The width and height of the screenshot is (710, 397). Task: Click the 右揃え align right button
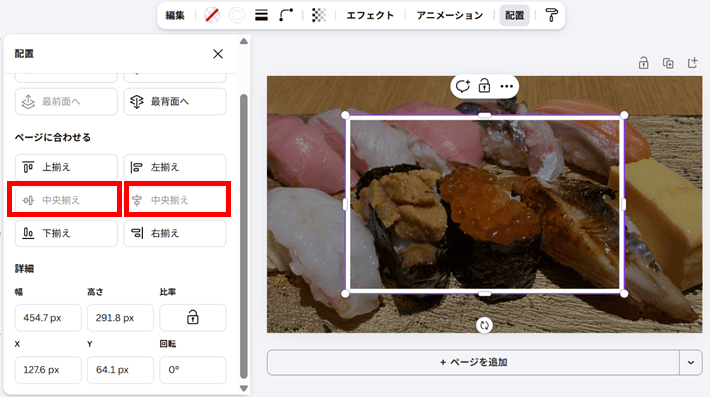pos(175,233)
